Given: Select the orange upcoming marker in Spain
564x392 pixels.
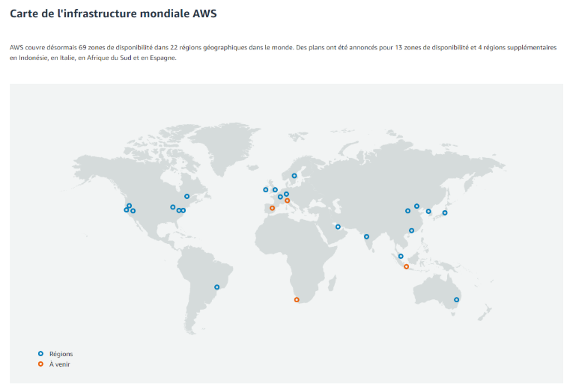Looking at the screenshot, I should click(273, 208).
